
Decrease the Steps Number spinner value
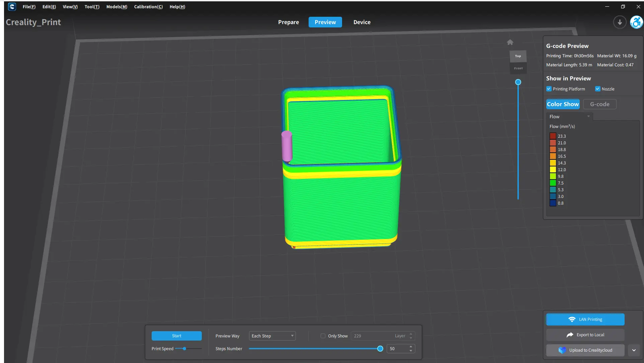(411, 351)
